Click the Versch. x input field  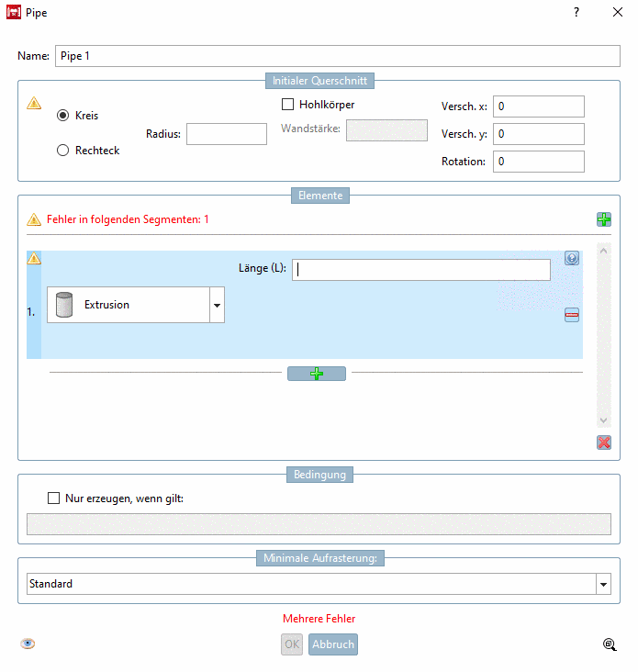(x=539, y=106)
